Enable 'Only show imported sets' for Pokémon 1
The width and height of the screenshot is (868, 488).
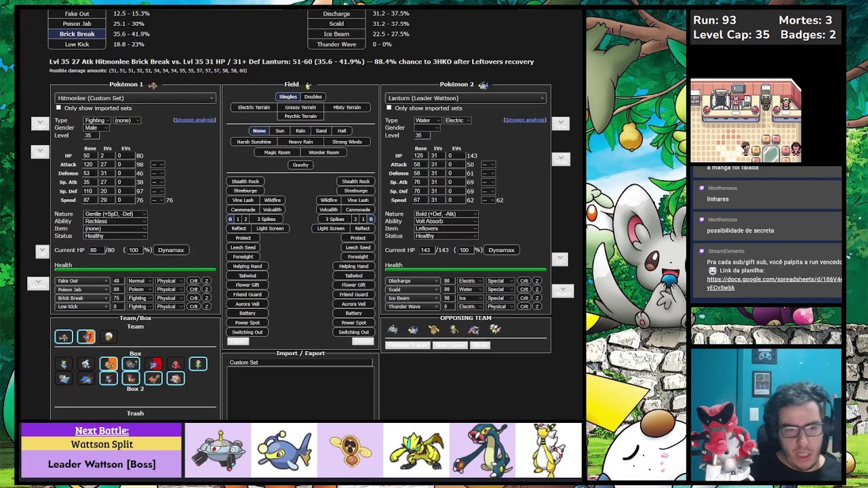pyautogui.click(x=58, y=108)
